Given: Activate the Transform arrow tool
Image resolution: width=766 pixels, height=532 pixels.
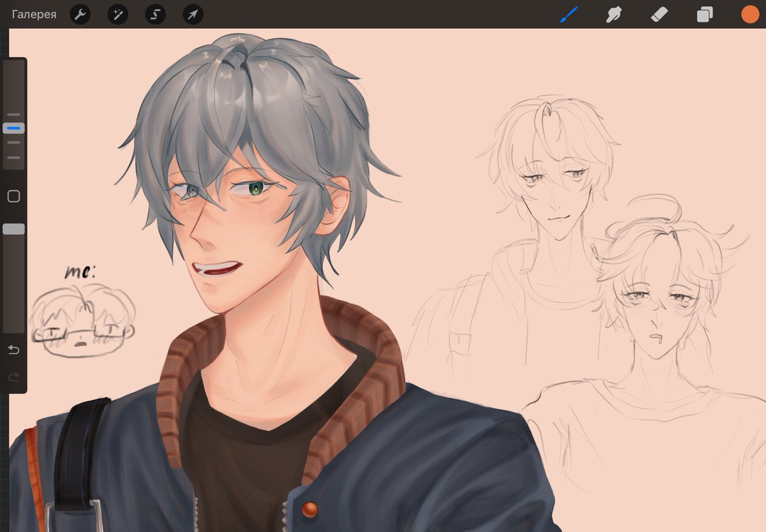Looking at the screenshot, I should 193,14.
